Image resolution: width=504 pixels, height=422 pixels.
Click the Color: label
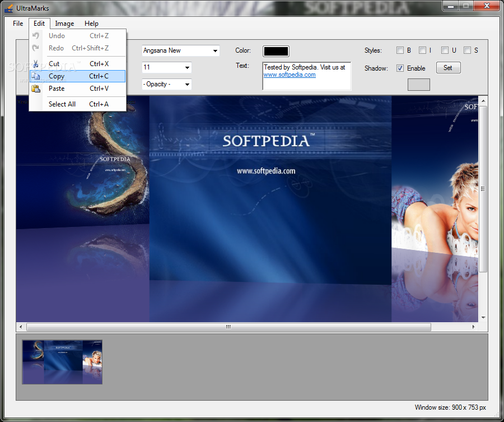(243, 50)
